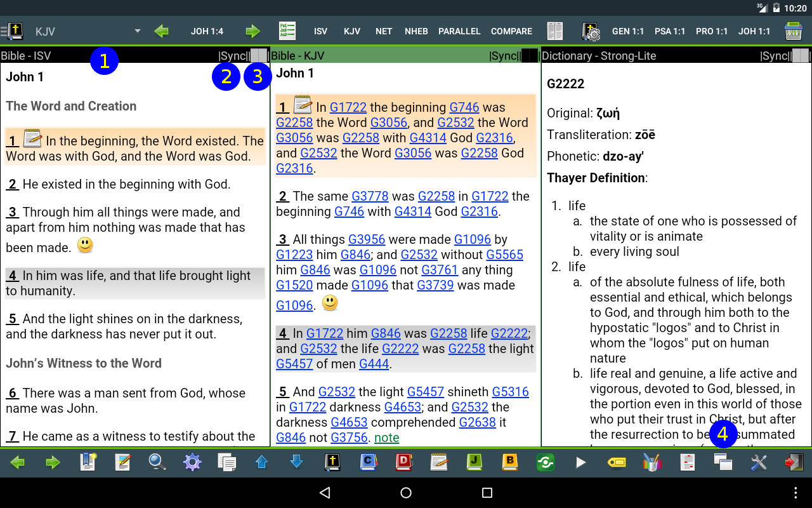Open the tools wrench icon
Image resolution: width=812 pixels, height=508 pixels.
(x=758, y=462)
